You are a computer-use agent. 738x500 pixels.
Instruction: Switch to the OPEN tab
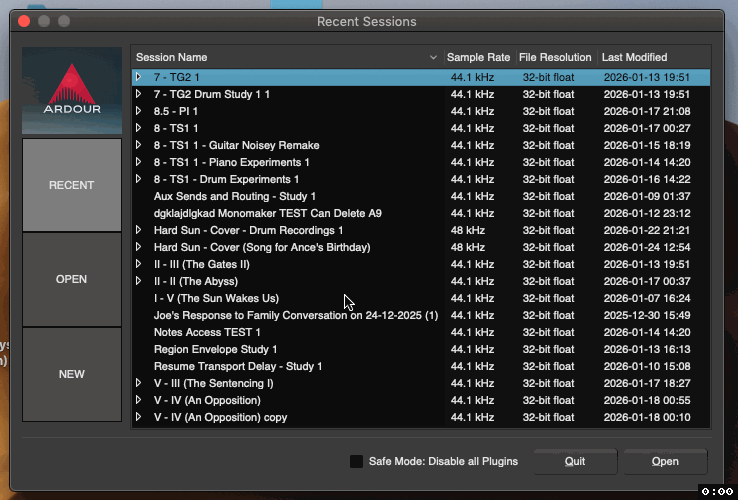tap(72, 279)
